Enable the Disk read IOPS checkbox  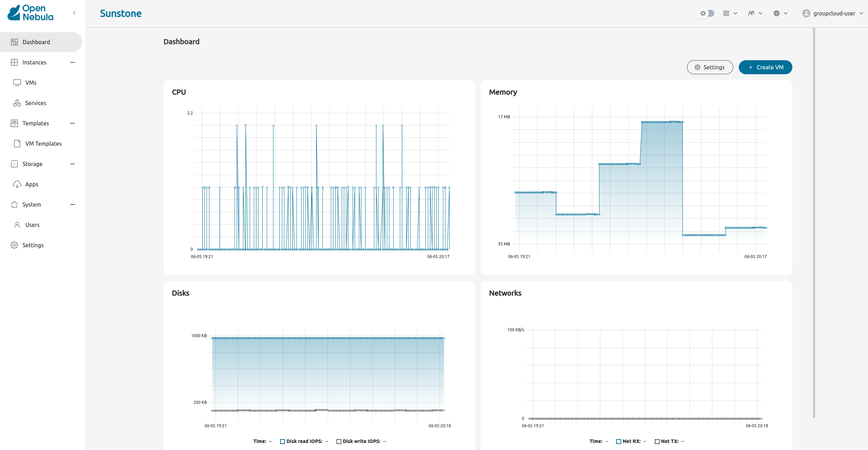pyautogui.click(x=282, y=441)
